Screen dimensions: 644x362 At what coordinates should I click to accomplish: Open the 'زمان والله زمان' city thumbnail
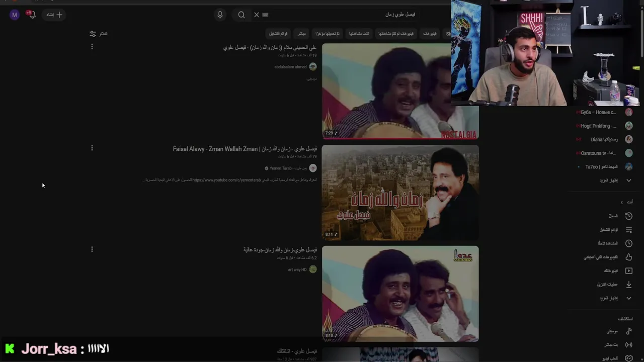click(x=400, y=193)
